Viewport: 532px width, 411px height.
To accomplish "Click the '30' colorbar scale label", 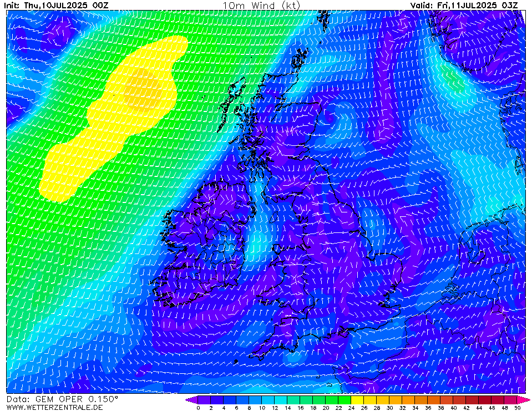I will [389, 408].
